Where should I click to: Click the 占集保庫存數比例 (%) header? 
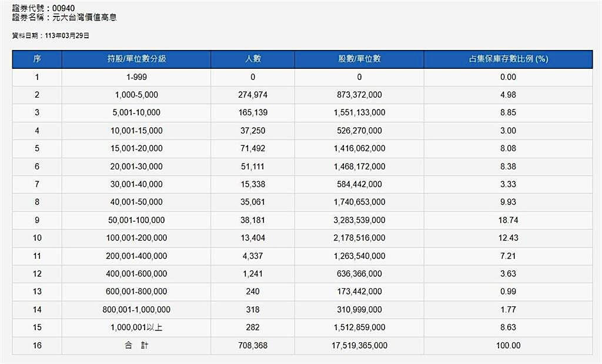508,59
